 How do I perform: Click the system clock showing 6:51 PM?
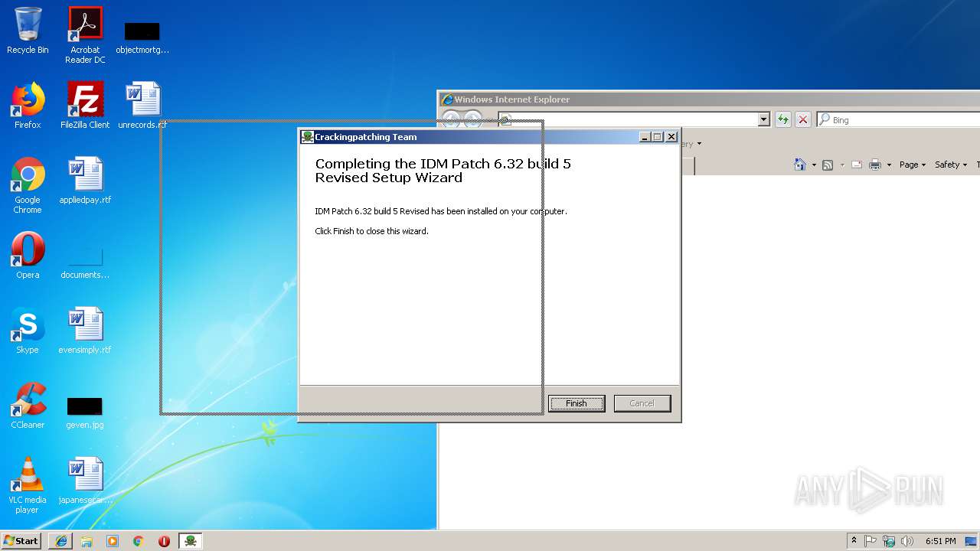[940, 541]
